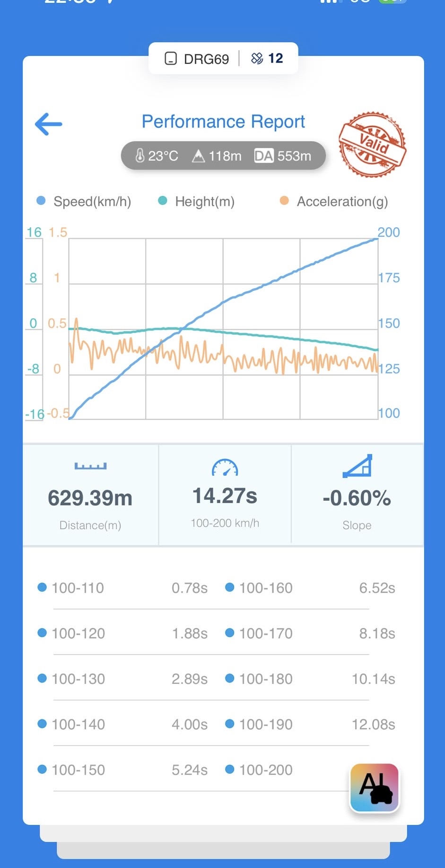This screenshot has height=868, width=445.
Task: Tap the DRG69 device icon
Action: 171,58
